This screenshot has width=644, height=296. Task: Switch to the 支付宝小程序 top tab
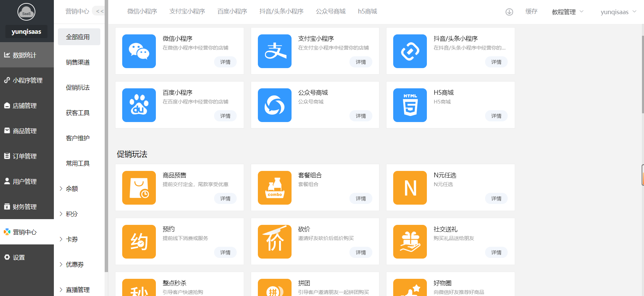click(x=187, y=11)
